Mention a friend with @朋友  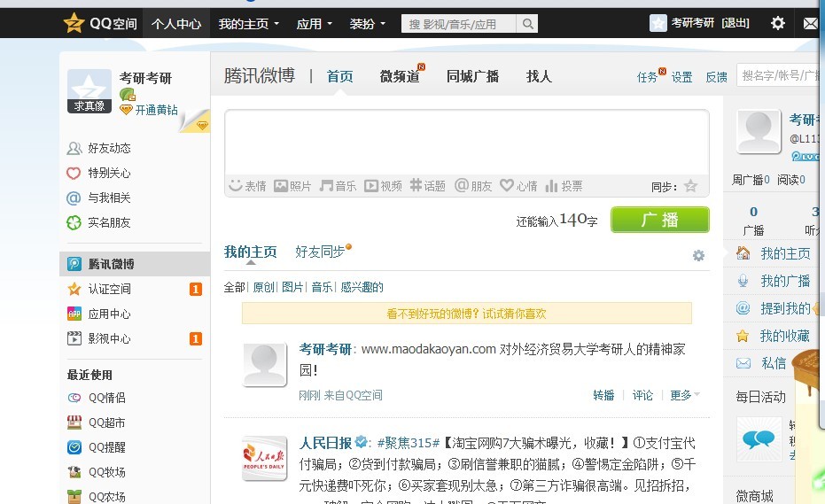pos(473,186)
